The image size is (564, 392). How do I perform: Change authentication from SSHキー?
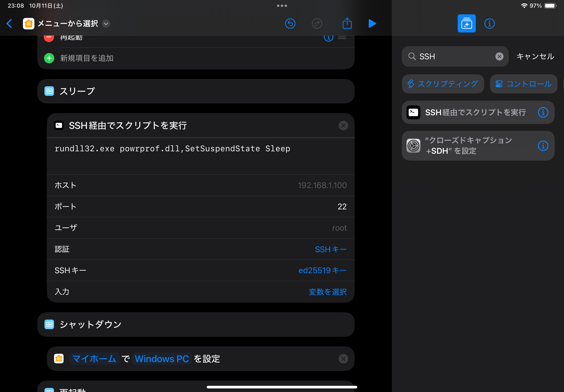click(x=331, y=249)
